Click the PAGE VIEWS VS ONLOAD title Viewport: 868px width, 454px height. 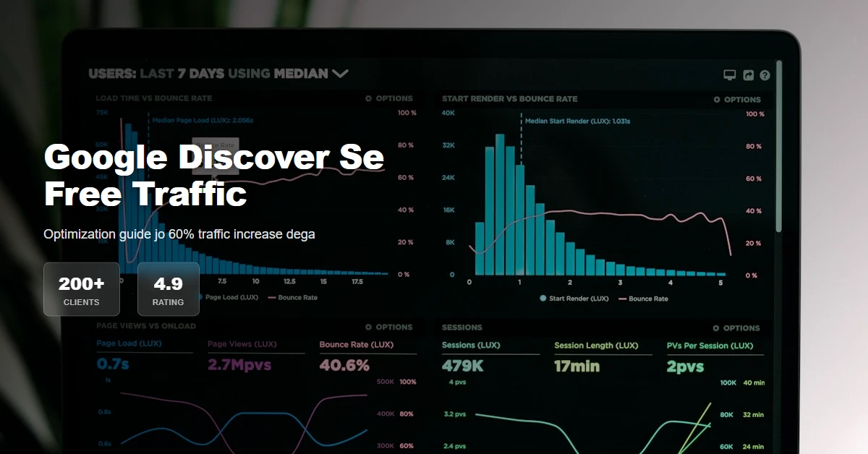146,326
